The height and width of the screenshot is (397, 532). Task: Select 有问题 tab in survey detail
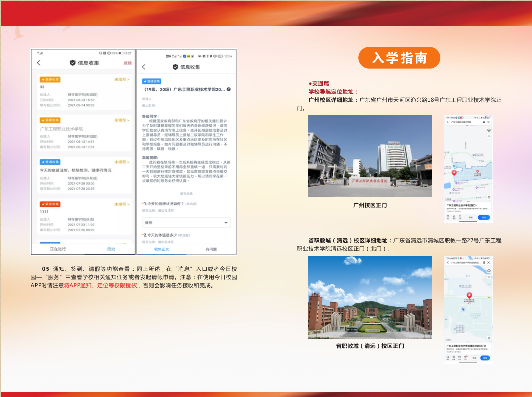[211, 249]
